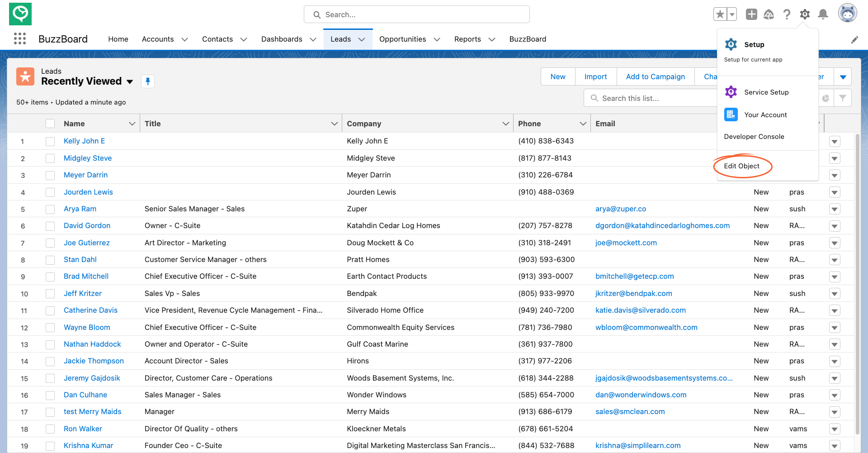The image size is (868, 453).
Task: Open the Notifications bell
Action: 823,14
